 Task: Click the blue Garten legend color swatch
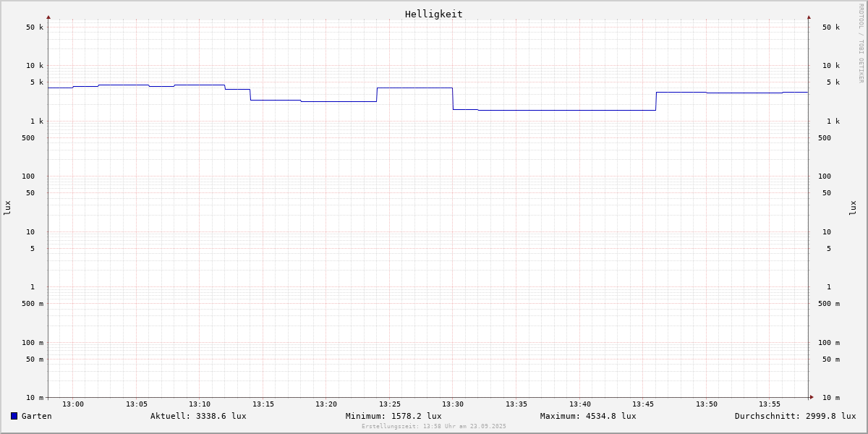(x=14, y=416)
